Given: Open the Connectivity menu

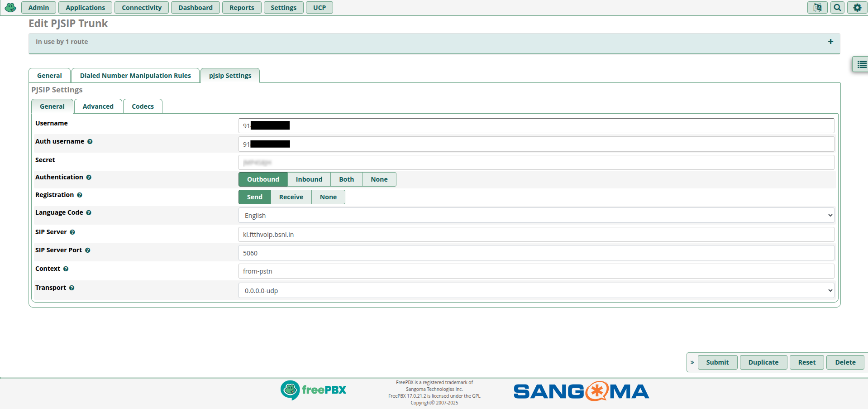Looking at the screenshot, I should pos(141,8).
